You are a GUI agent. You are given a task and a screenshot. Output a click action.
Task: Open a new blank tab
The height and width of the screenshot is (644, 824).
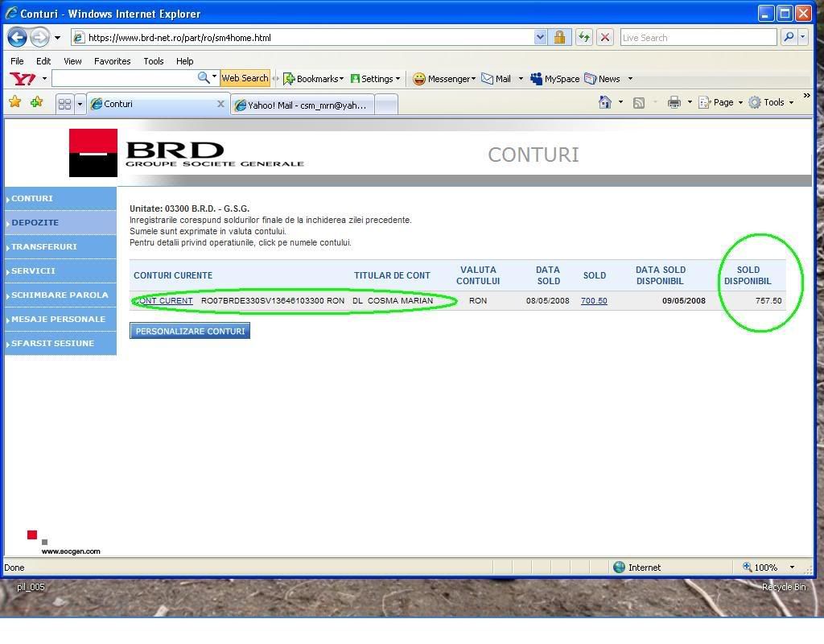coord(386,105)
